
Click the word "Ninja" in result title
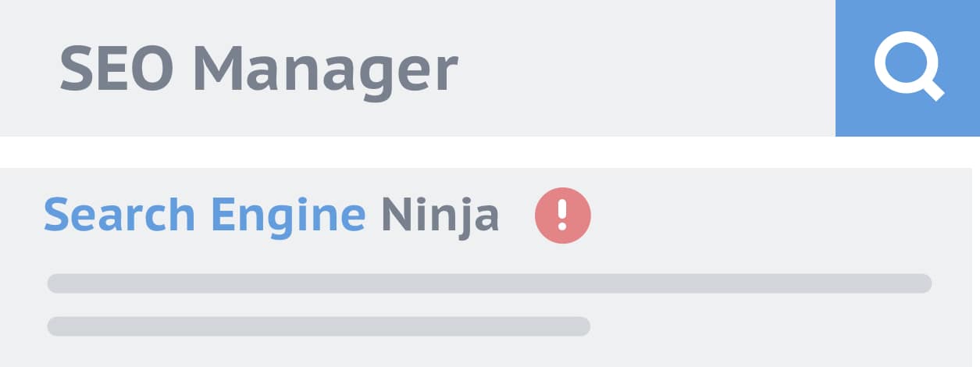click(x=440, y=216)
